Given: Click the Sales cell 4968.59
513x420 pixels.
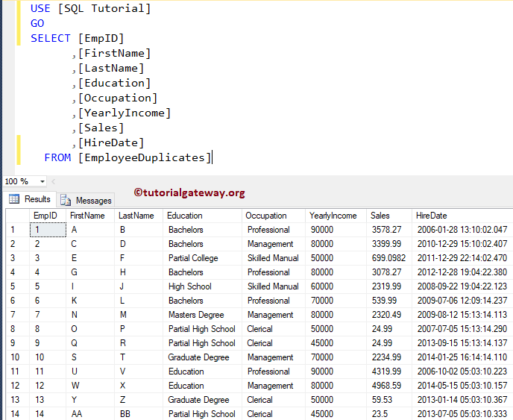Looking at the screenshot, I should tap(389, 386).
